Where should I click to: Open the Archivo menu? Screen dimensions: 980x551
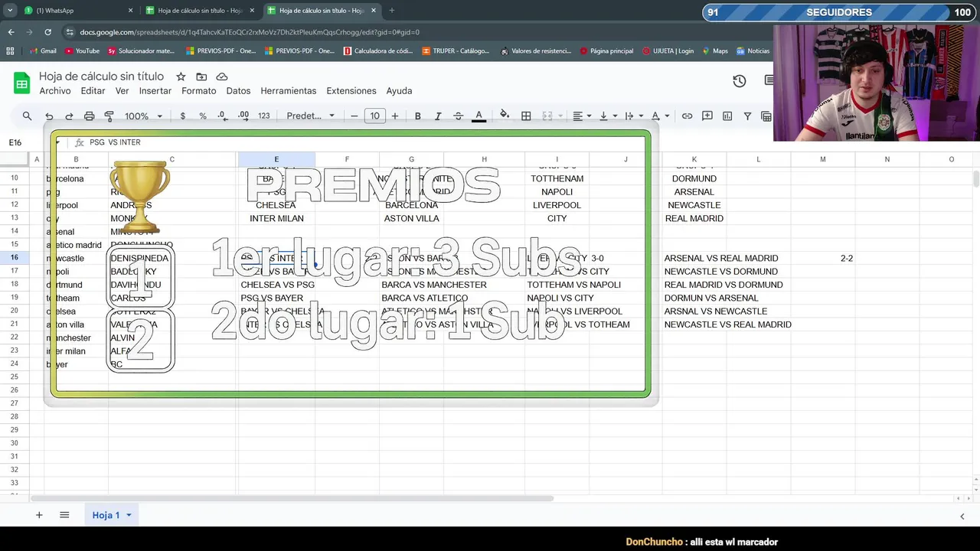(55, 90)
